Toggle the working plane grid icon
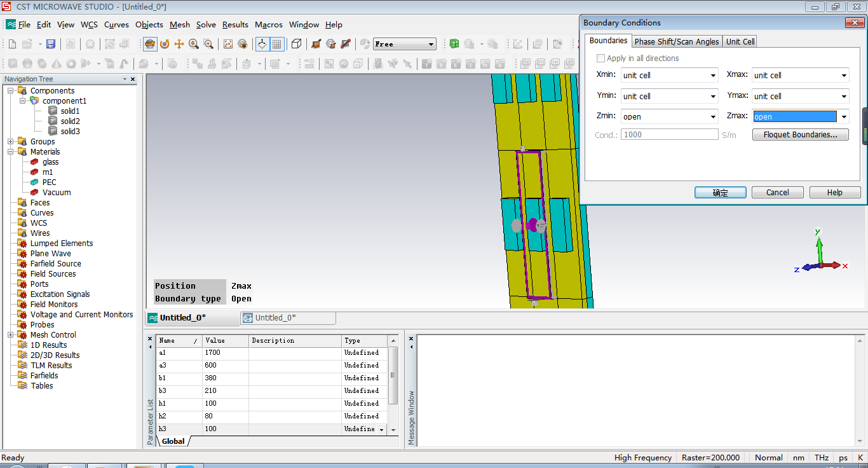 [x=277, y=45]
